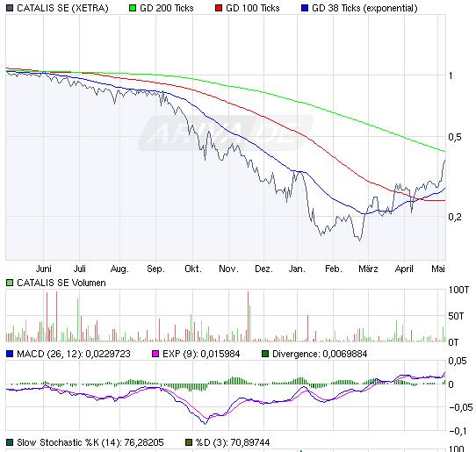Click the Okt. month axis label
The image size is (476, 452).
pyautogui.click(x=193, y=269)
